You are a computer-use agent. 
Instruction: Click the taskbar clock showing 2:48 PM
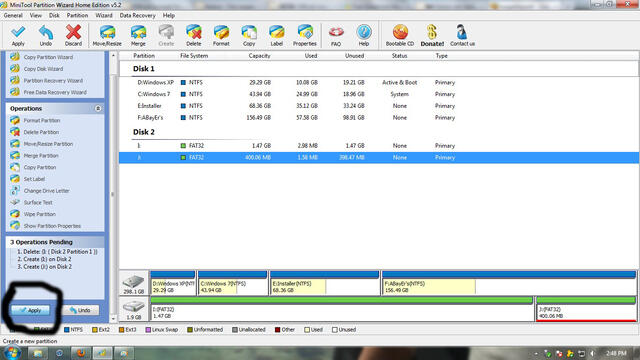(616, 353)
